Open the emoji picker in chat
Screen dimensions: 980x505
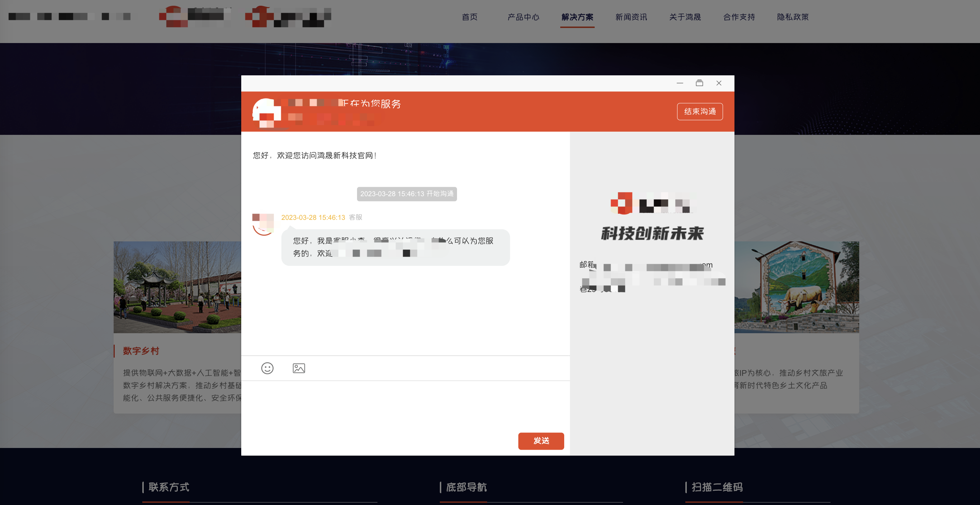coord(267,368)
